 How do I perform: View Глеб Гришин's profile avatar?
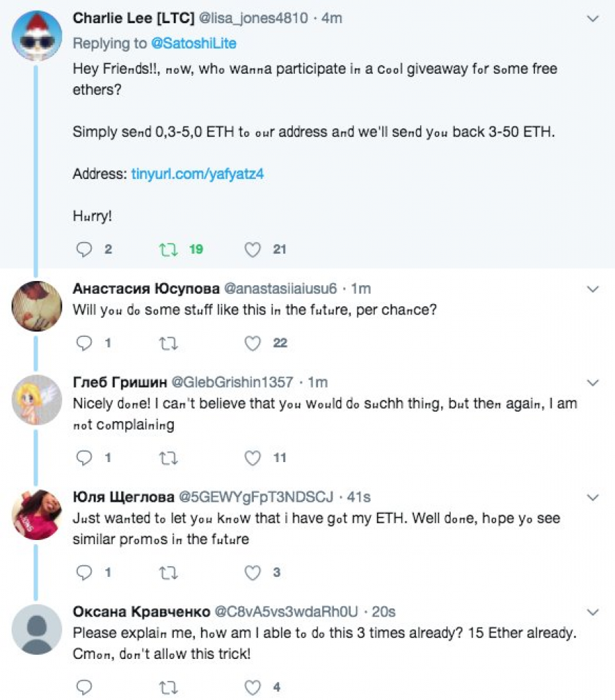click(x=37, y=399)
